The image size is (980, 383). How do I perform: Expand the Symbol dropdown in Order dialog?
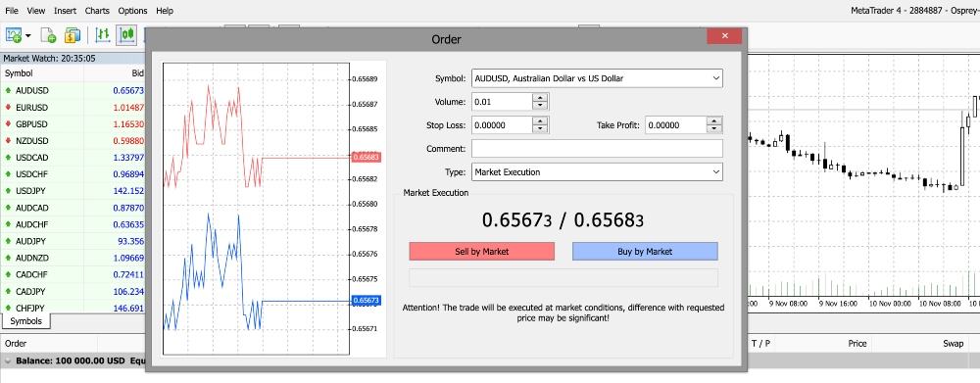pos(715,78)
